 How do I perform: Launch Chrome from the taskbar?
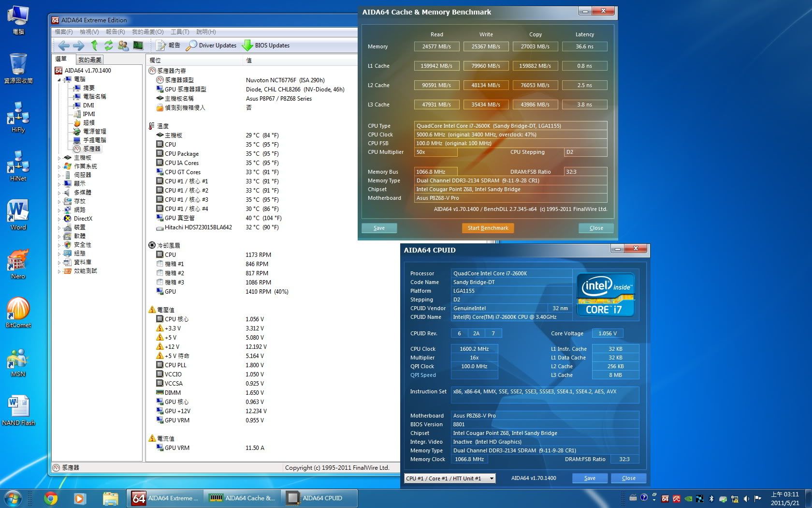point(50,498)
